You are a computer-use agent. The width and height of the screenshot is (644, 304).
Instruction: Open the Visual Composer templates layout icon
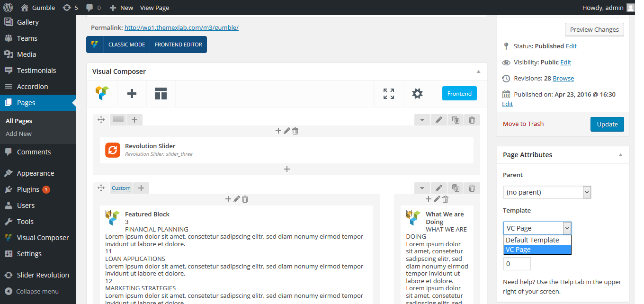point(161,94)
